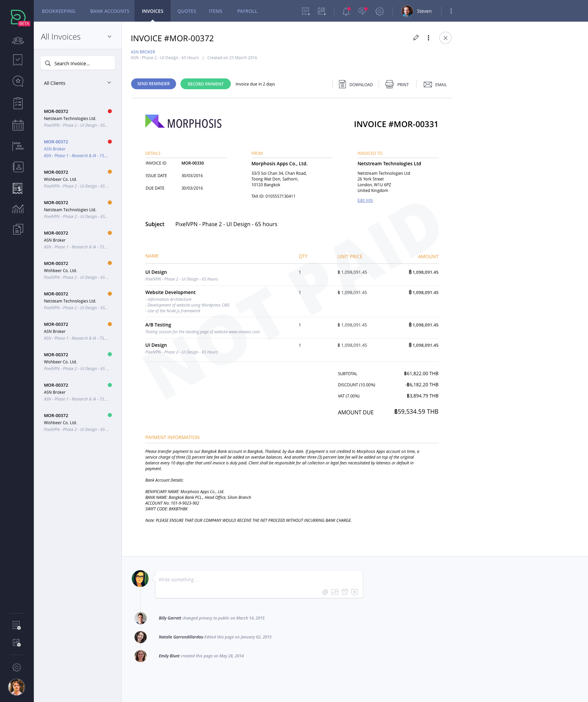Click the mention @ icon in comment box
The width and height of the screenshot is (588, 702).
pos(325,592)
